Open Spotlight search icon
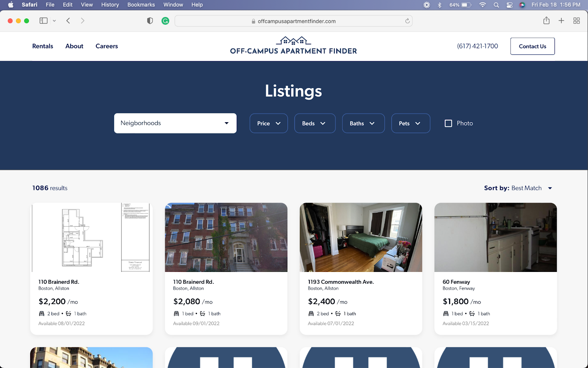The height and width of the screenshot is (368, 588). tap(496, 5)
